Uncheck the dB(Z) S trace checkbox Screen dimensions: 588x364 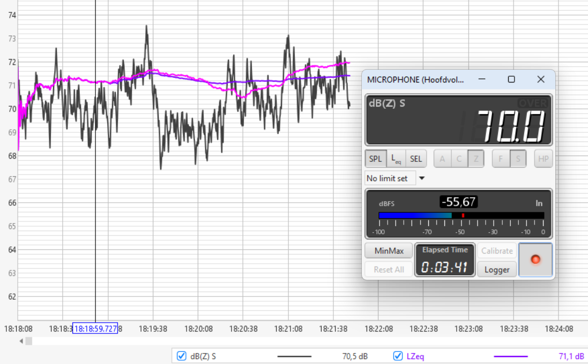pos(181,355)
